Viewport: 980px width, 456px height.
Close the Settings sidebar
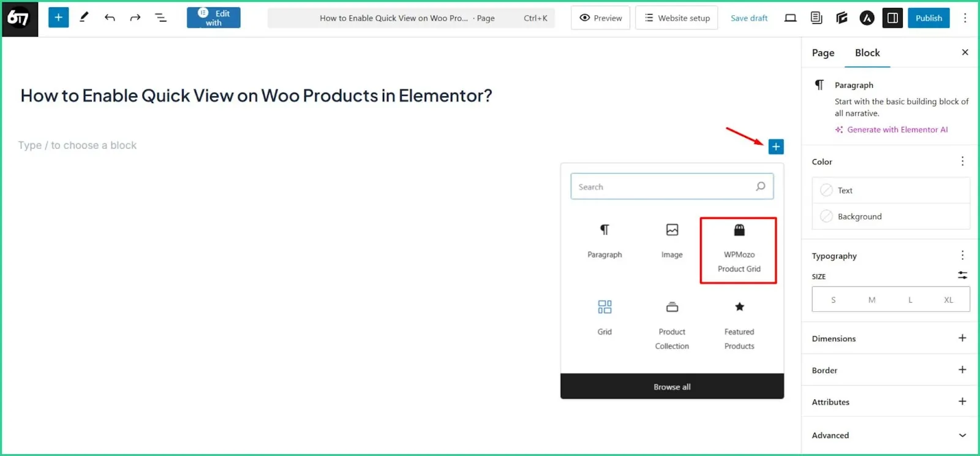click(x=965, y=52)
